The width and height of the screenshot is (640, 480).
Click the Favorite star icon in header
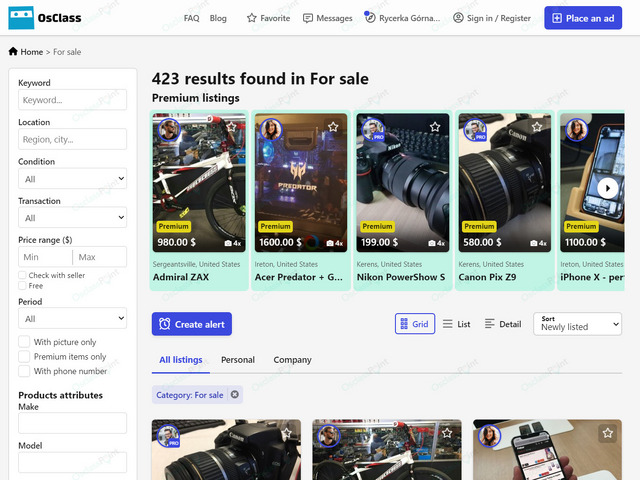pyautogui.click(x=251, y=18)
